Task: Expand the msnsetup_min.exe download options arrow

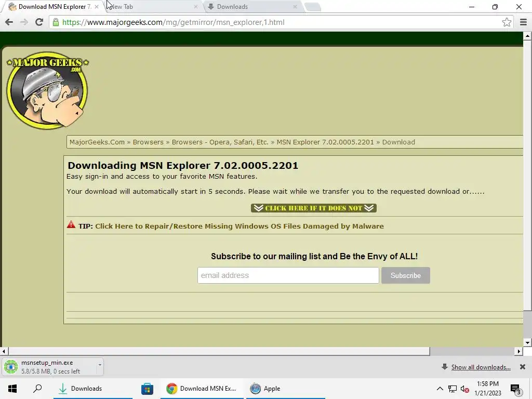Action: (100, 365)
